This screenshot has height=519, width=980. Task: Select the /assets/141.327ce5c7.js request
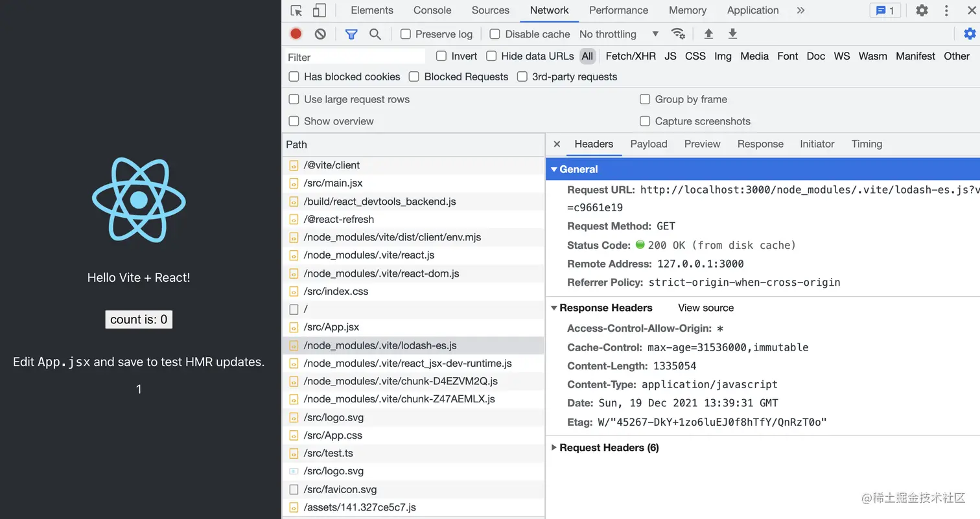point(414,507)
